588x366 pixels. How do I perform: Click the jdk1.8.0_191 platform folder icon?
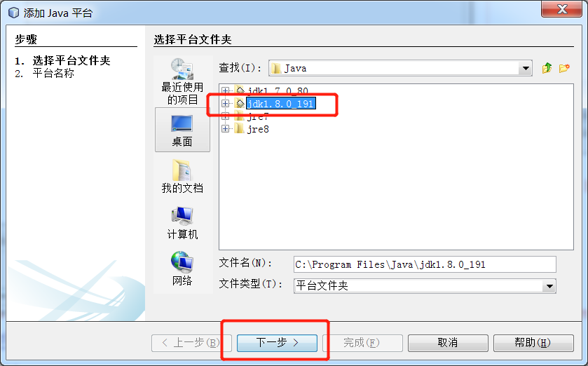point(240,104)
